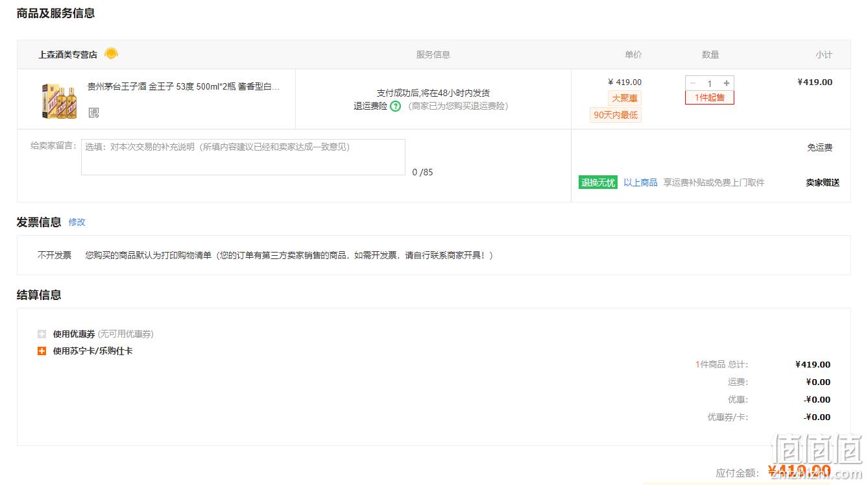Click the 以上商品 link
Image resolution: width=868 pixels, height=485 pixels.
pyautogui.click(x=640, y=182)
